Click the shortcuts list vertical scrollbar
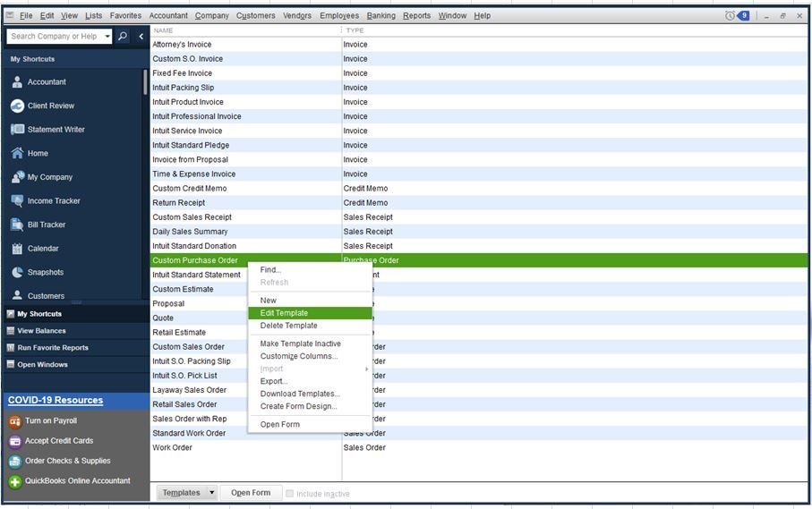Viewport: 812px width, 509px height. tap(145, 83)
